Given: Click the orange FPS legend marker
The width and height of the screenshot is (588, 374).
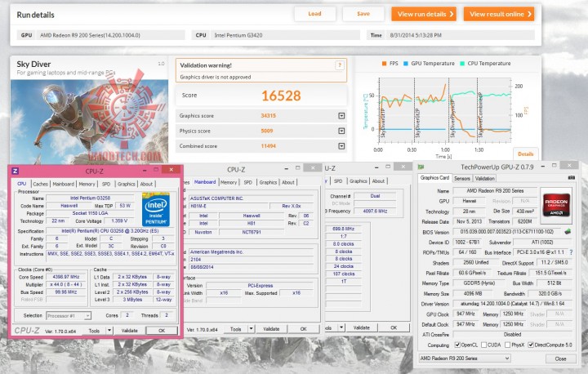Looking at the screenshot, I should pyautogui.click(x=384, y=64).
